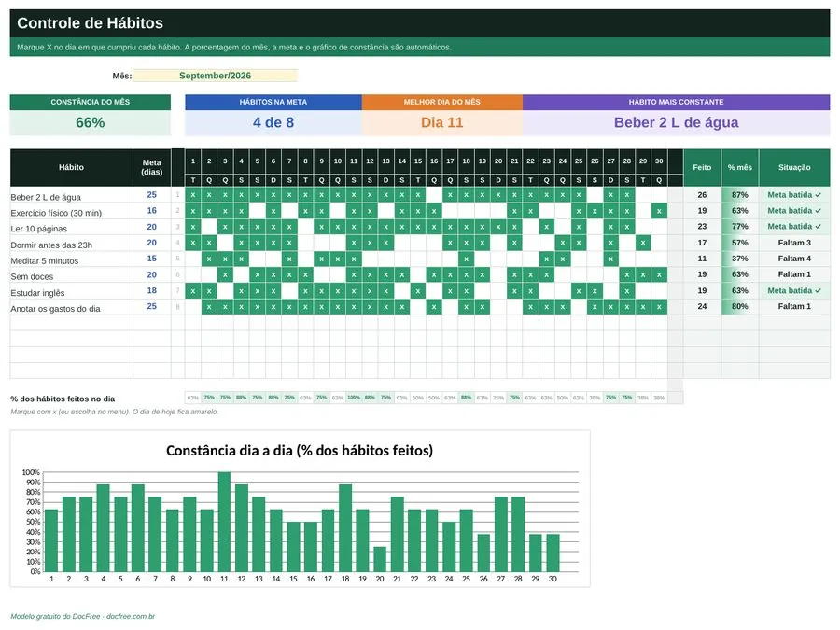
Task: Click the 'CONSTÂNCIA DO MÊS' card header
Action: click(x=90, y=102)
